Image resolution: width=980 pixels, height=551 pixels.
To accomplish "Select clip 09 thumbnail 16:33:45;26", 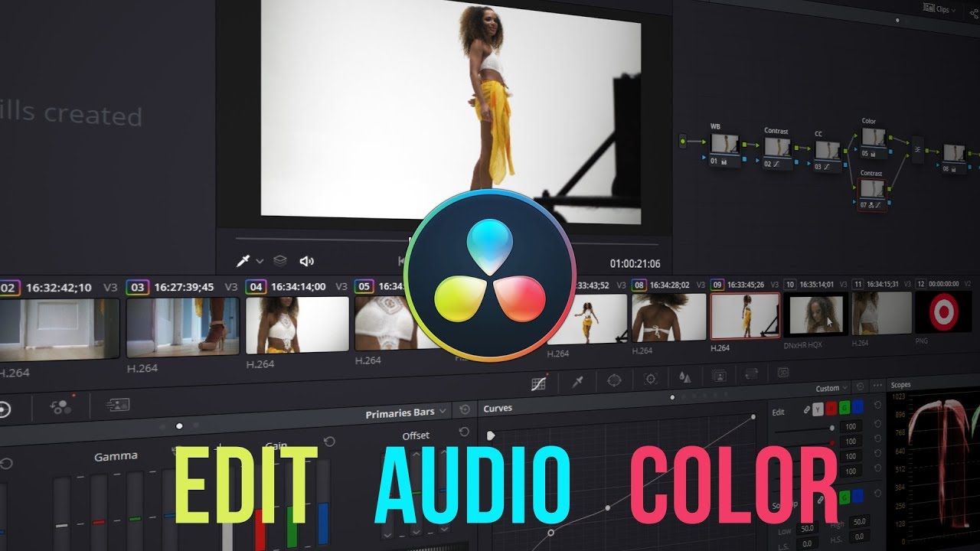I will click(746, 315).
